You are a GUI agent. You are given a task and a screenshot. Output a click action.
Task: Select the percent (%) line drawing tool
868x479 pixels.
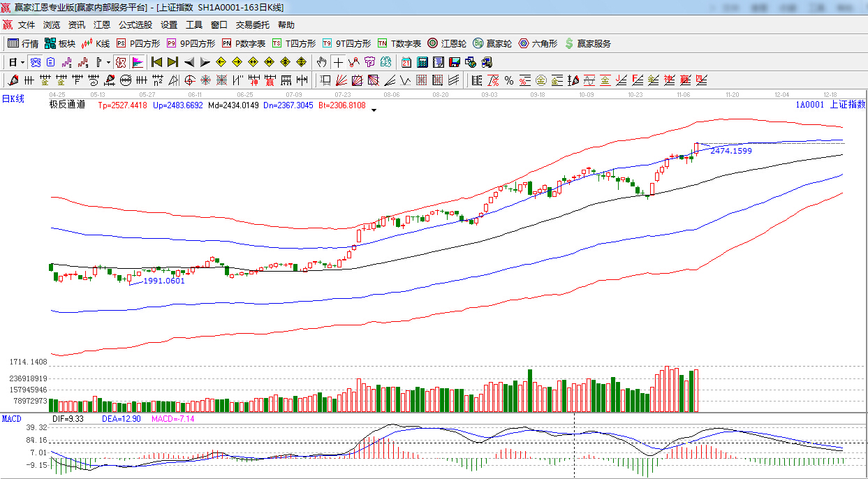[509, 80]
